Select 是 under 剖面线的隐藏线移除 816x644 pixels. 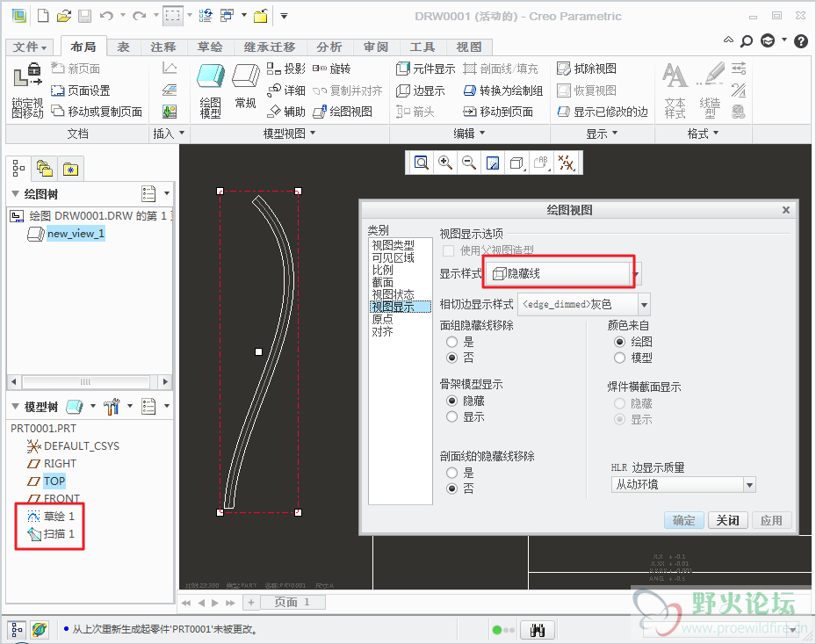(452, 473)
